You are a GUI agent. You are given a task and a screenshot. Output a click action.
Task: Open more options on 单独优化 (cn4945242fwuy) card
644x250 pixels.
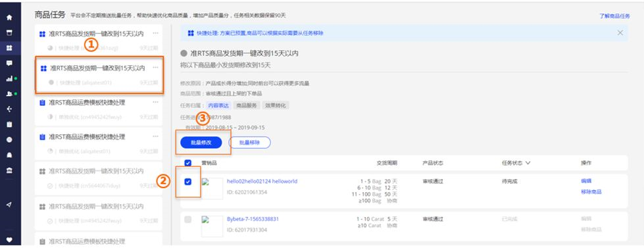(155, 102)
